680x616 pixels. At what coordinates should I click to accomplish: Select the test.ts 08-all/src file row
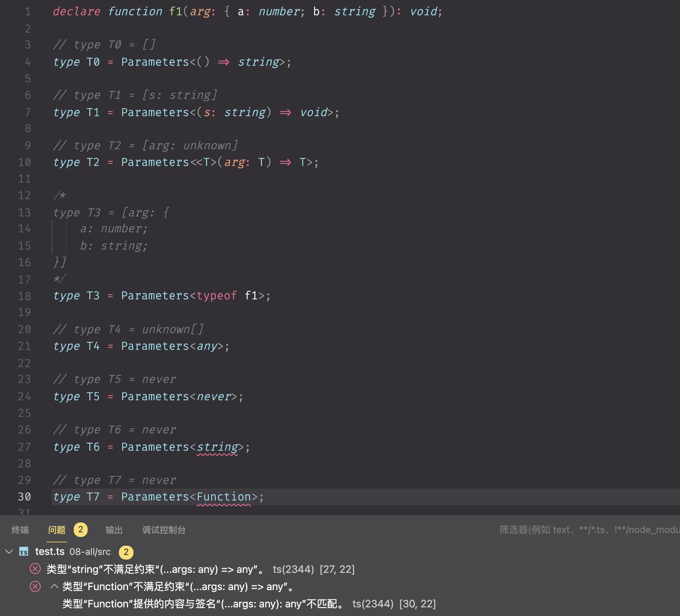coord(340,552)
